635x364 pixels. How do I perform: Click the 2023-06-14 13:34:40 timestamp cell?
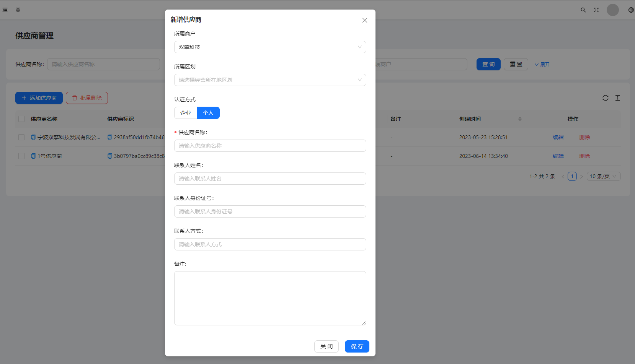point(483,156)
